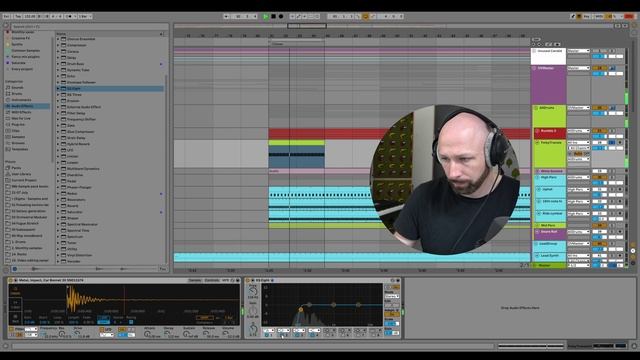This screenshot has width=640, height=360.
Task: Click the browser search field
Action: click(88, 27)
